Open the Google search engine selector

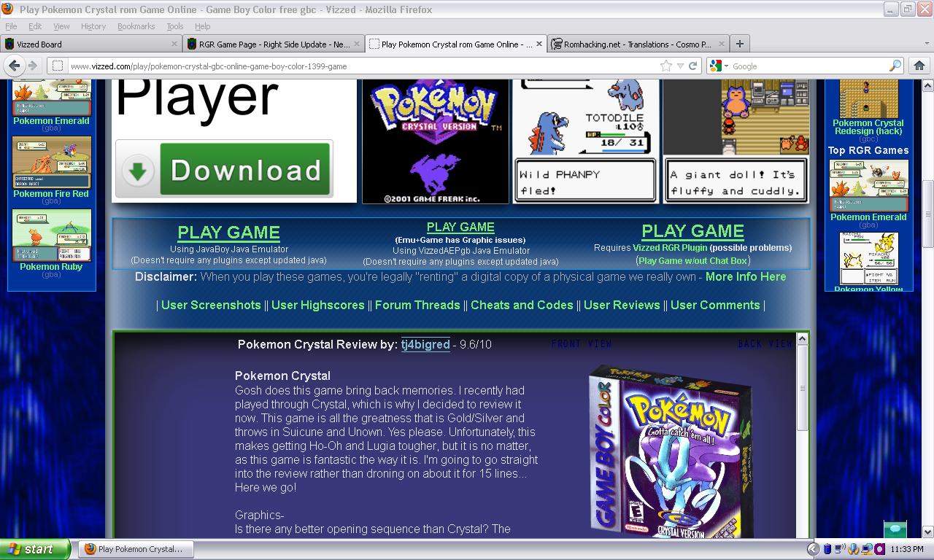click(x=718, y=66)
